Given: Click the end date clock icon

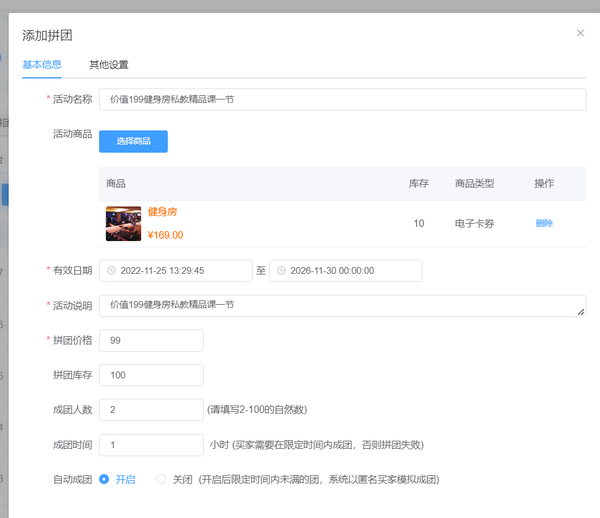Looking at the screenshot, I should (x=283, y=271).
